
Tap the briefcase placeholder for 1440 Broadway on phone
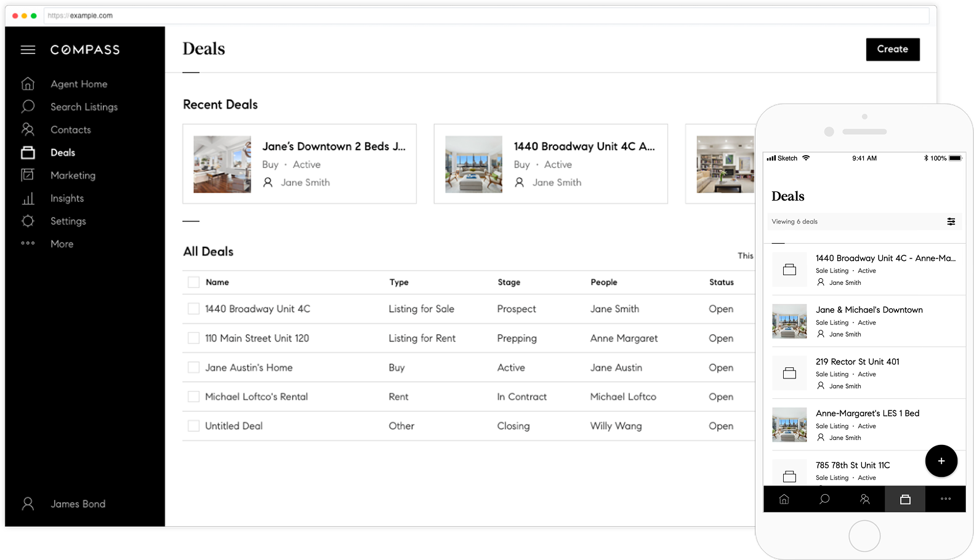(789, 270)
